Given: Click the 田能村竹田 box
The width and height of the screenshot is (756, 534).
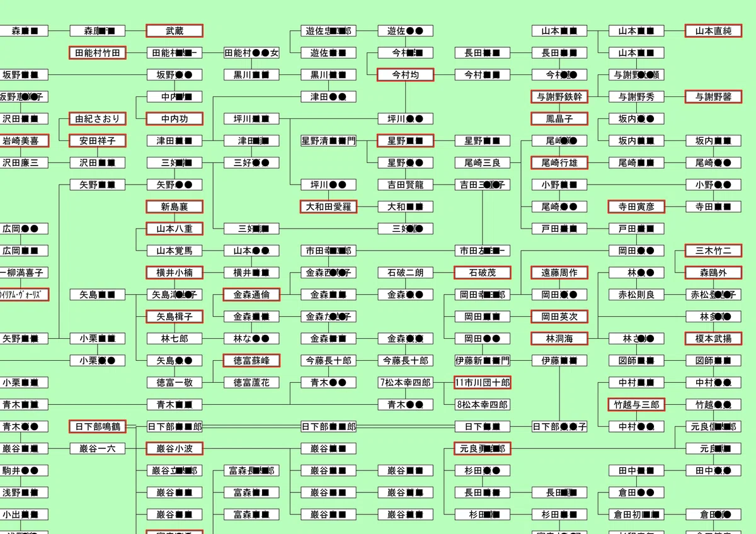Looking at the screenshot, I should pos(98,53).
